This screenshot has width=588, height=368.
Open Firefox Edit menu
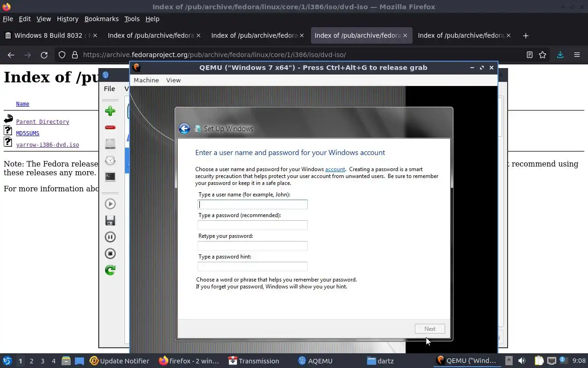click(25, 19)
